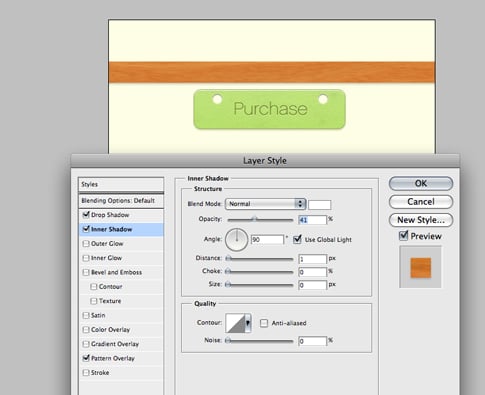Click the Choke slider track
485x395 pixels.
260,272
